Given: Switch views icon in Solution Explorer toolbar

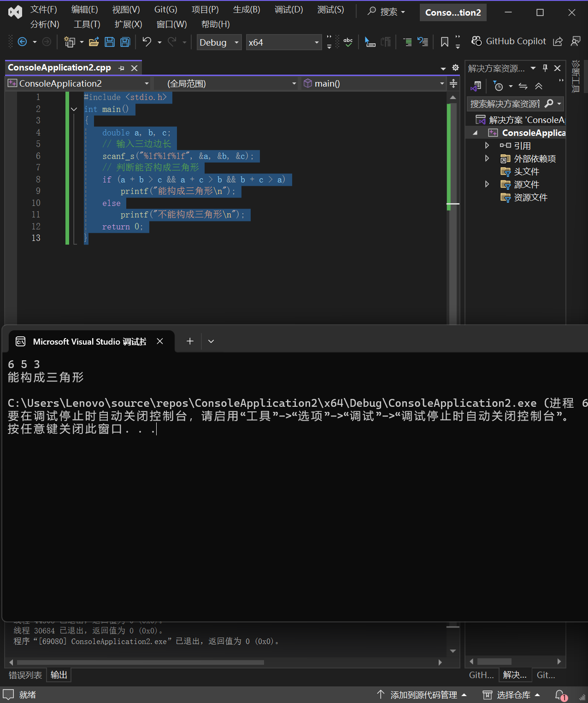Looking at the screenshot, I should coord(476,86).
